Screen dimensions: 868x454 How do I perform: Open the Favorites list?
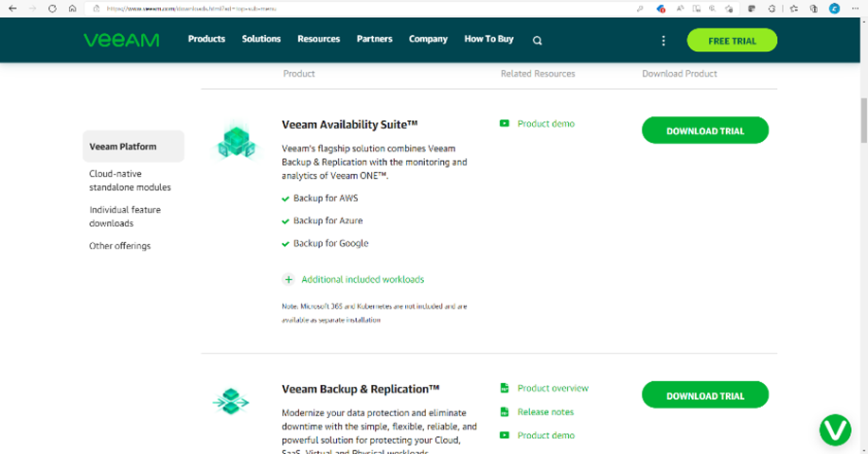point(794,9)
